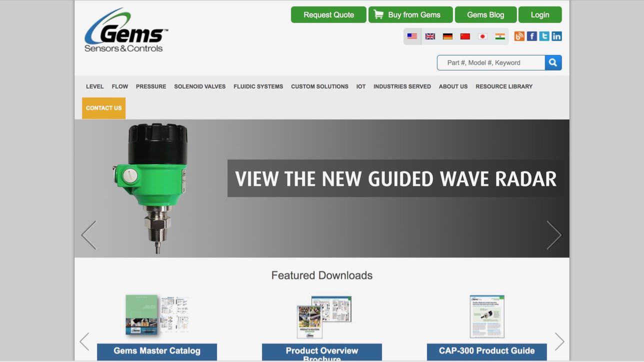Open the Solenoid Valves menu

point(200,87)
